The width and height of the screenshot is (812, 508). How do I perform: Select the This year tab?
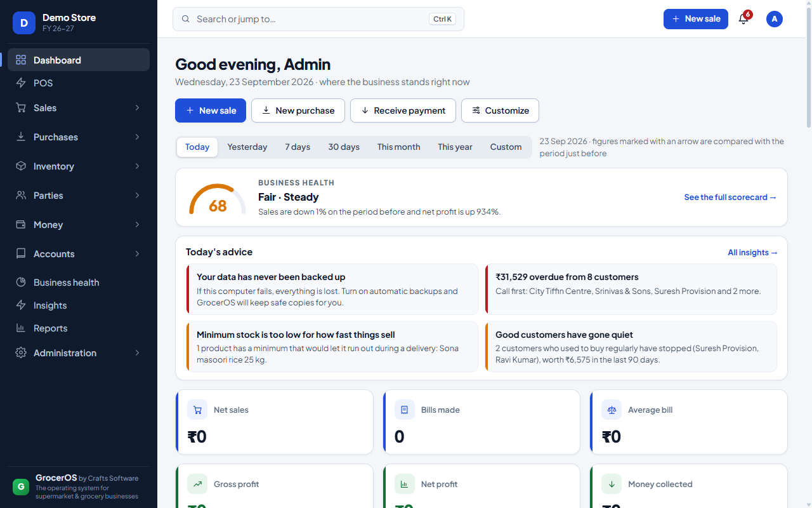pyautogui.click(x=455, y=147)
